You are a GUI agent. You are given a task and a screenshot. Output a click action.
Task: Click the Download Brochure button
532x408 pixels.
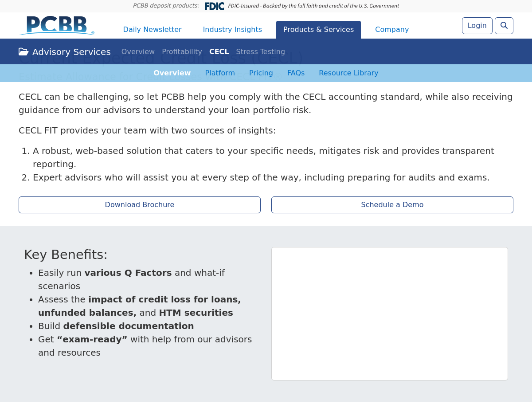[x=140, y=205]
